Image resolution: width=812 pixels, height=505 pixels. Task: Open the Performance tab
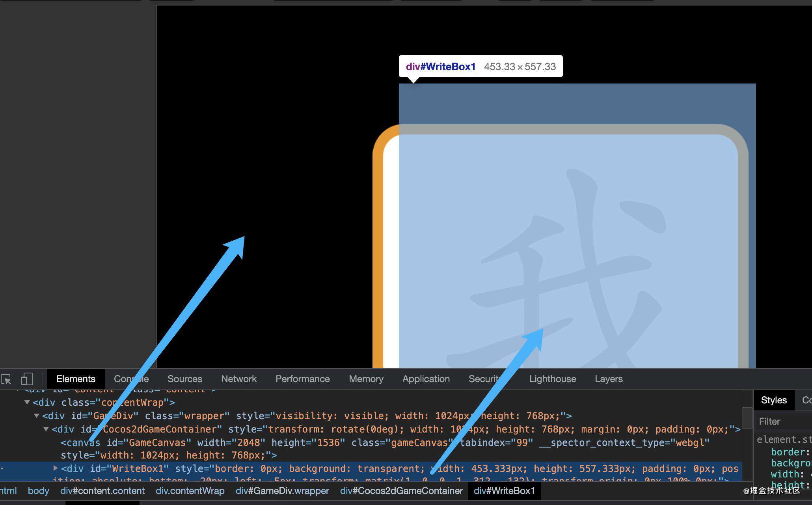(303, 379)
